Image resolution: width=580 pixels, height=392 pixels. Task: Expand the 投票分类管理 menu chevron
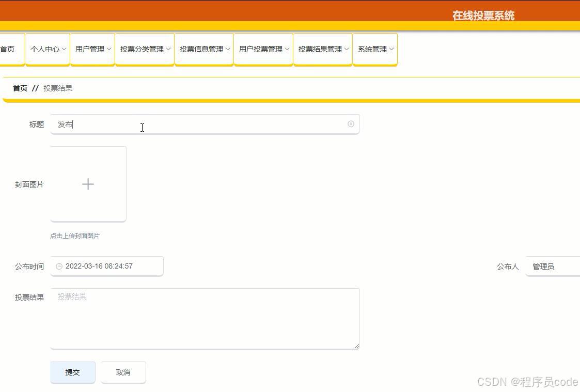click(x=168, y=49)
